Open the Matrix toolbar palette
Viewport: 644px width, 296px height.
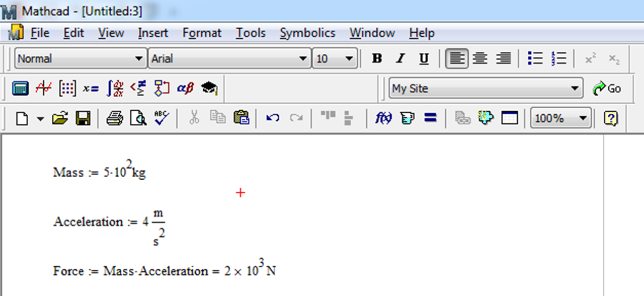(66, 88)
